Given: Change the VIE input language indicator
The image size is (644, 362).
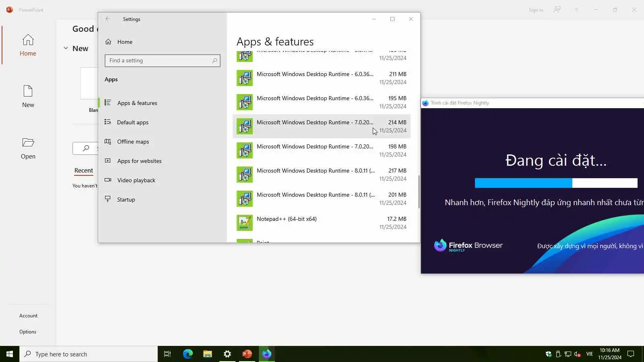Looking at the screenshot, I should 590,354.
